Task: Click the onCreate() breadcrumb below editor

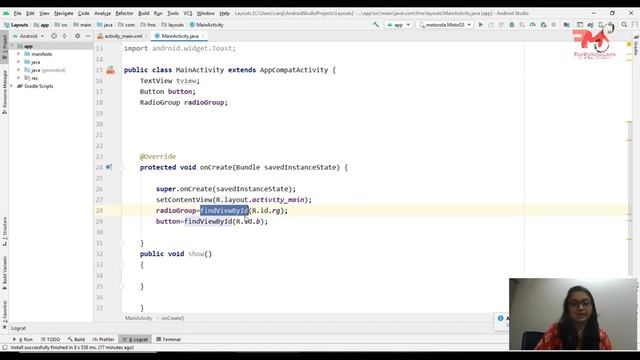Action: [x=173, y=318]
